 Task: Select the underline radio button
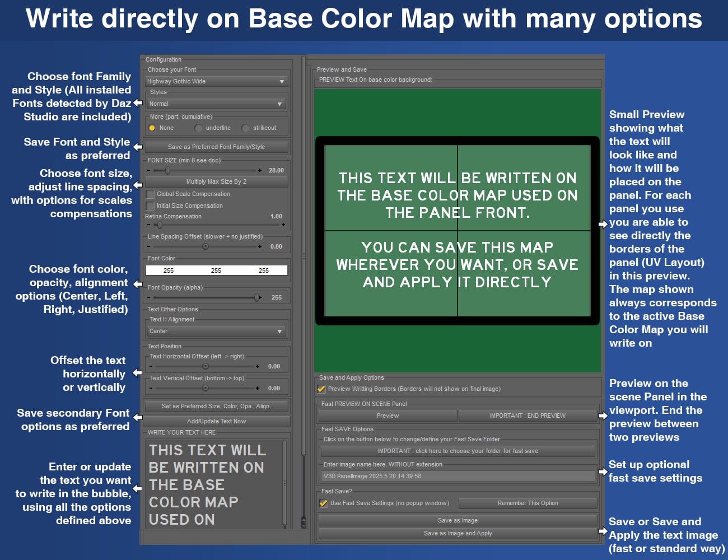[x=198, y=128]
